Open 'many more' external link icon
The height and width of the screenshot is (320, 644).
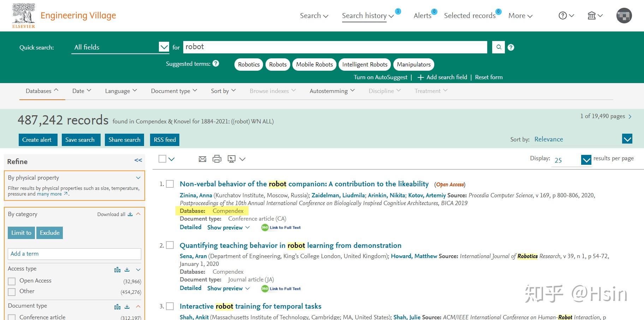pos(66,194)
